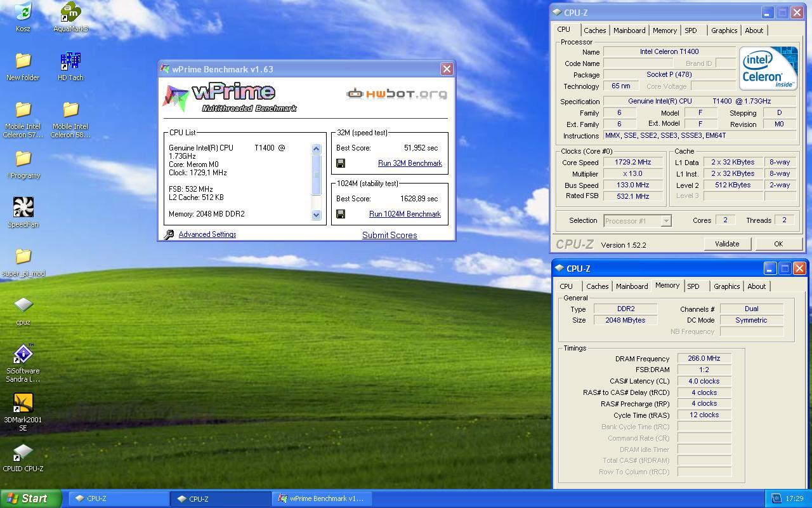Open the Kosz recycle bin icon
812x508 pixels.
click(x=23, y=11)
